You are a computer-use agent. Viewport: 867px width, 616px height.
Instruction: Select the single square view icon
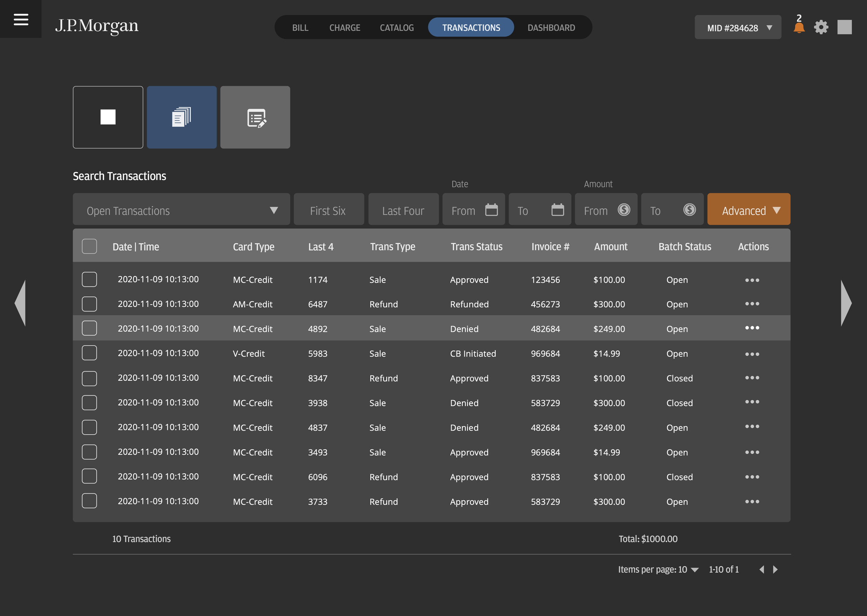coord(108,117)
